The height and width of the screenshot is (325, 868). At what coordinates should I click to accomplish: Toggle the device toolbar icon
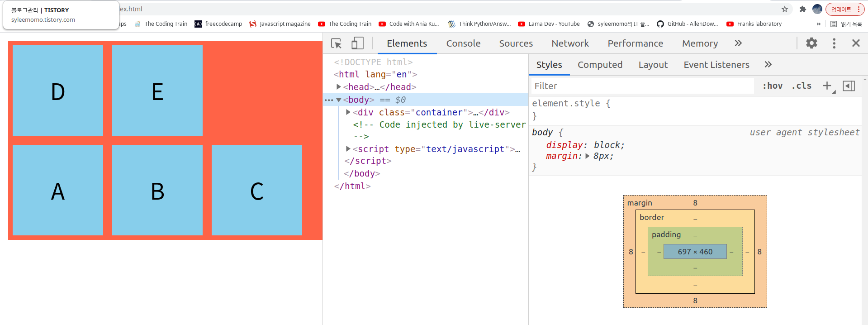tap(357, 43)
